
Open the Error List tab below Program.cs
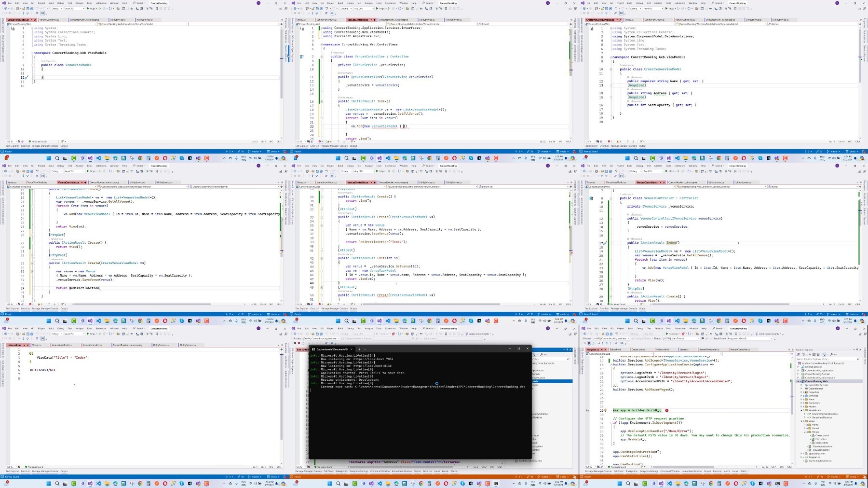coord(717,471)
